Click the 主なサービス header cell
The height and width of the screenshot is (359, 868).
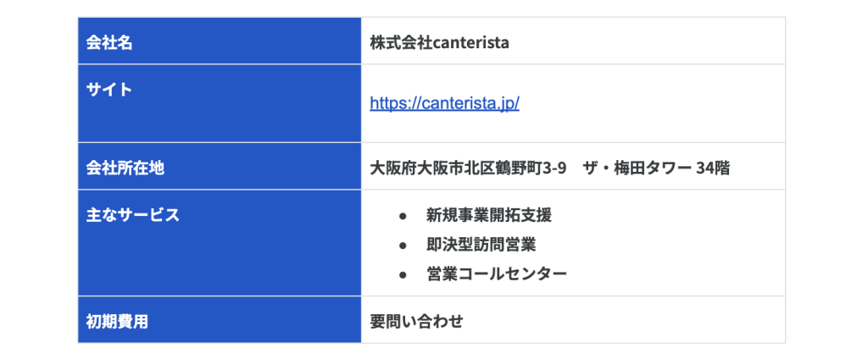[x=220, y=243]
